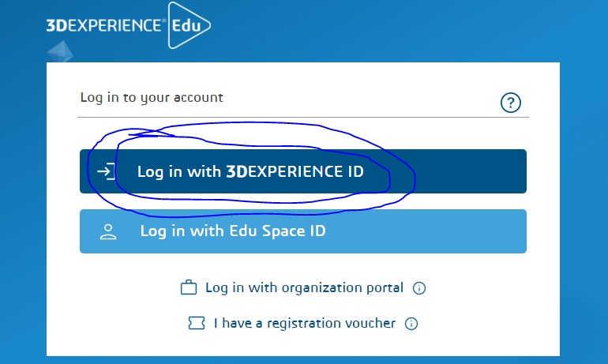608x364 pixels.
Task: Click the triangular Edu badge in header
Action: (x=186, y=25)
